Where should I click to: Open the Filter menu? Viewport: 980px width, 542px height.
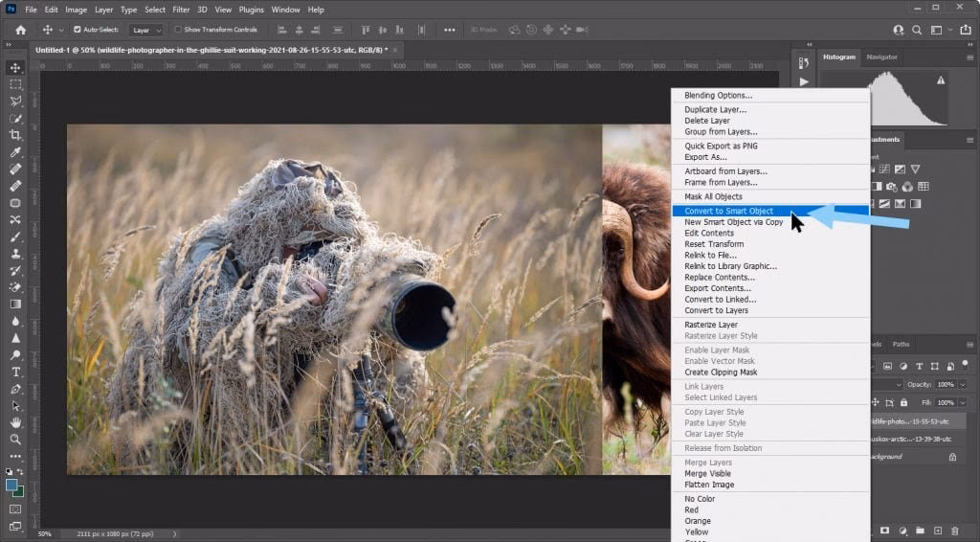(182, 10)
